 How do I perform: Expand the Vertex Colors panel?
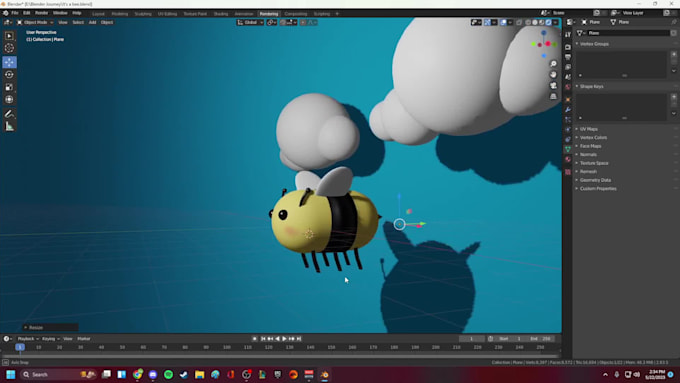click(x=592, y=137)
